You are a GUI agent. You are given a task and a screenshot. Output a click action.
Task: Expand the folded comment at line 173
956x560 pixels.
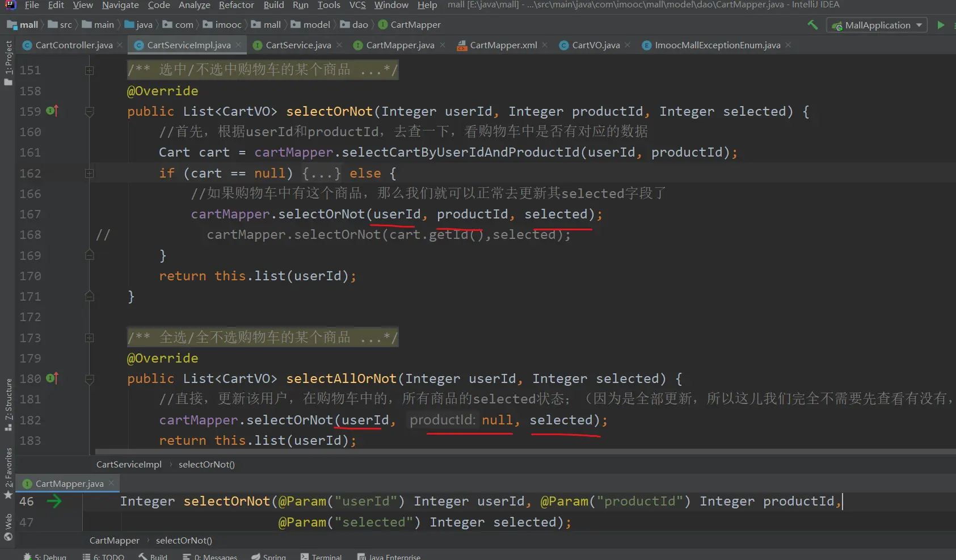[89, 338]
